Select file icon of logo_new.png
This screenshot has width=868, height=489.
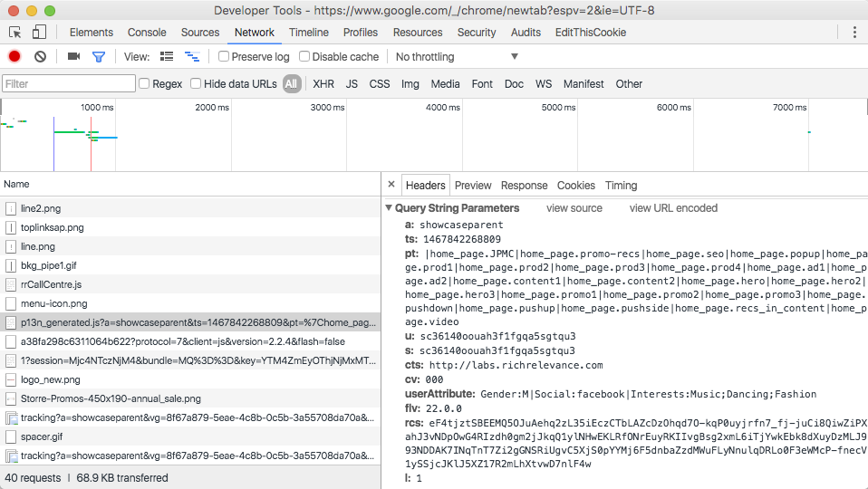tap(11, 379)
